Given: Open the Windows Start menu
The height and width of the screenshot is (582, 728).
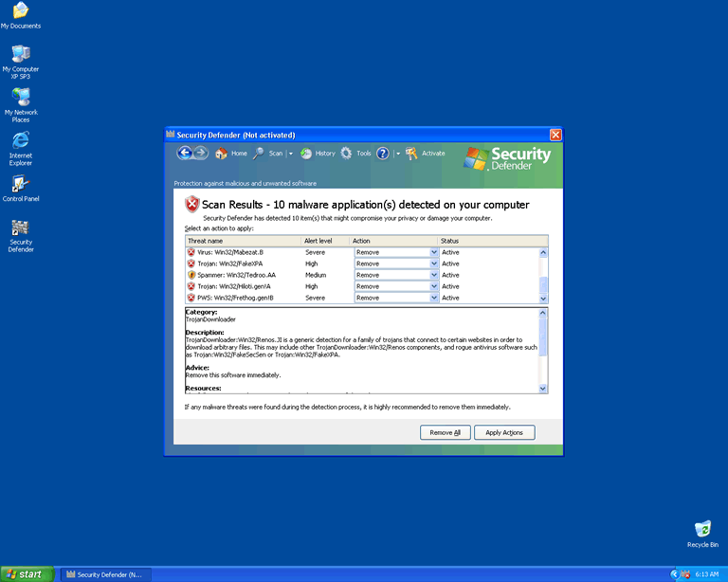Looking at the screenshot, I should 27,574.
